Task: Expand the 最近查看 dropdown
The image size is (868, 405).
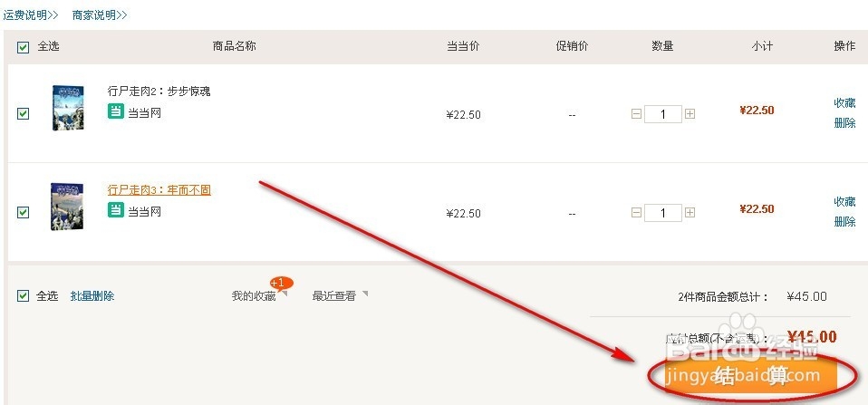Action: 340,296
